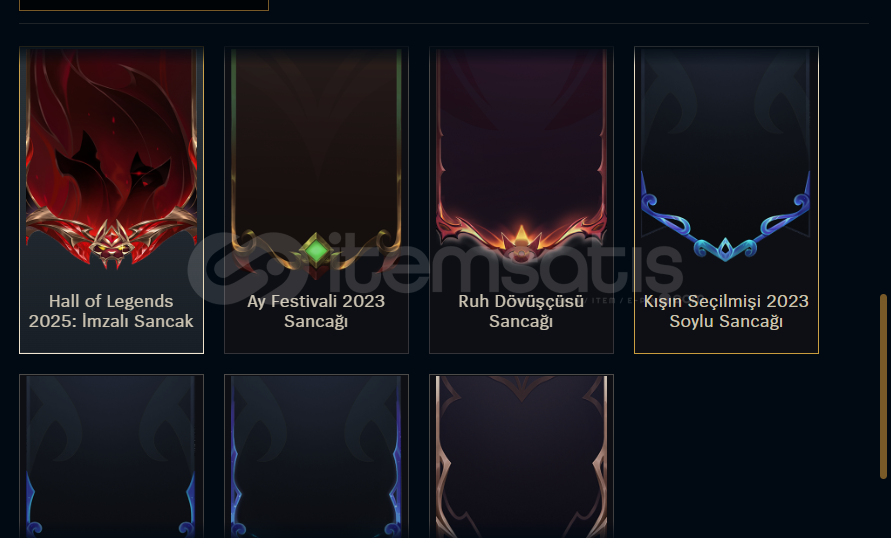Click the "Ruh Dövüşçüsü Sancağı" caption text
This screenshot has height=538, width=891.
pos(521,311)
